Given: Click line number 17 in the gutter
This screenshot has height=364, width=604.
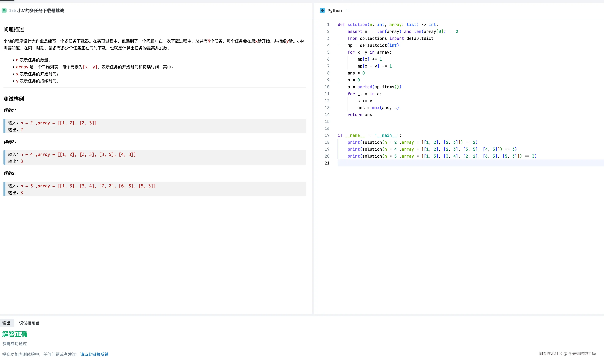Looking at the screenshot, I should tap(327, 135).
